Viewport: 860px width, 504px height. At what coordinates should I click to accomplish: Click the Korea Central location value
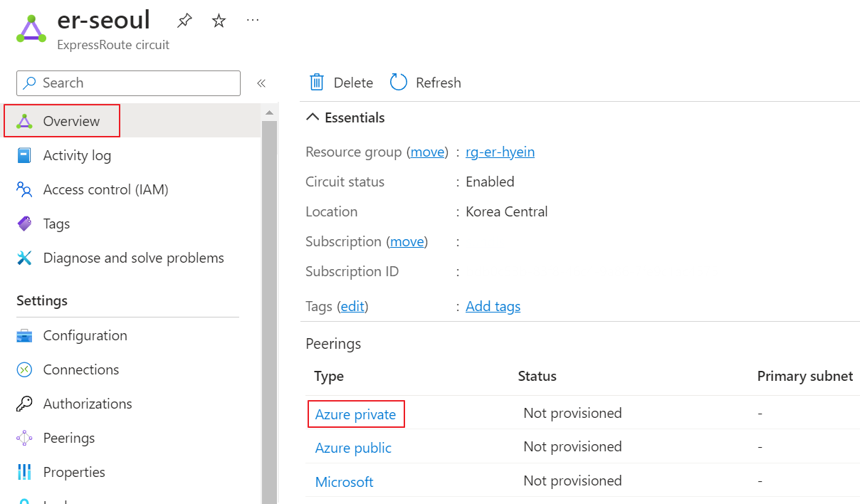507,211
